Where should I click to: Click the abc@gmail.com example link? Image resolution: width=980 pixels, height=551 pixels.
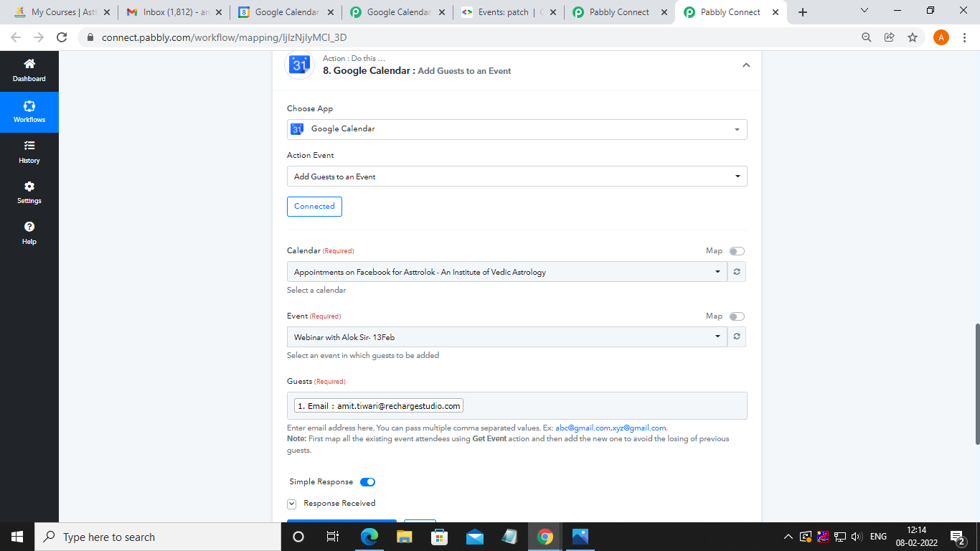tap(583, 428)
